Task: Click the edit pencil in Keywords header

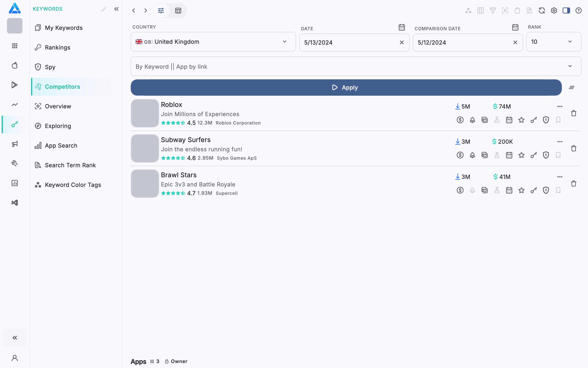Action: pyautogui.click(x=104, y=9)
